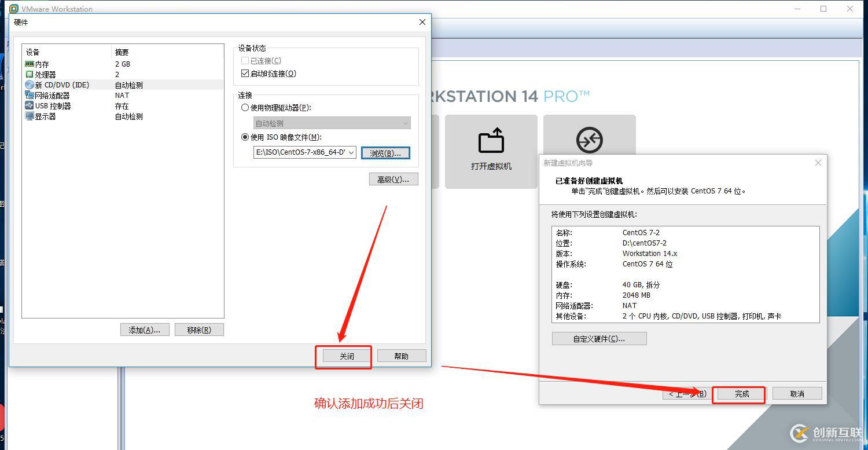This screenshot has width=868, height=450.
Task: Click 取消 to cancel the wizard
Action: click(797, 394)
